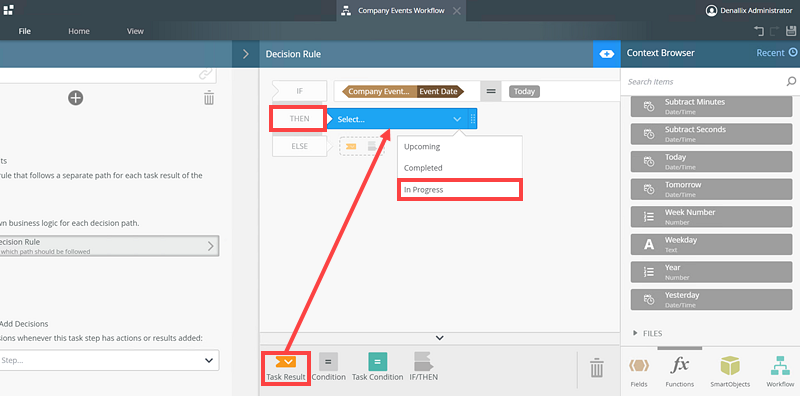This screenshot has width=800, height=396.
Task: Click the ELSE placeholder drop area
Action: click(x=362, y=146)
